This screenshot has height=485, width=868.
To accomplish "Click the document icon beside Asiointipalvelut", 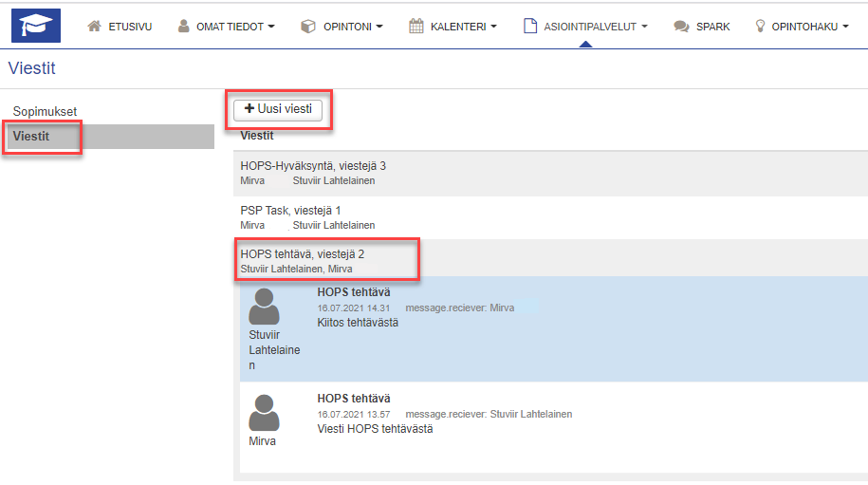I will (x=530, y=27).
